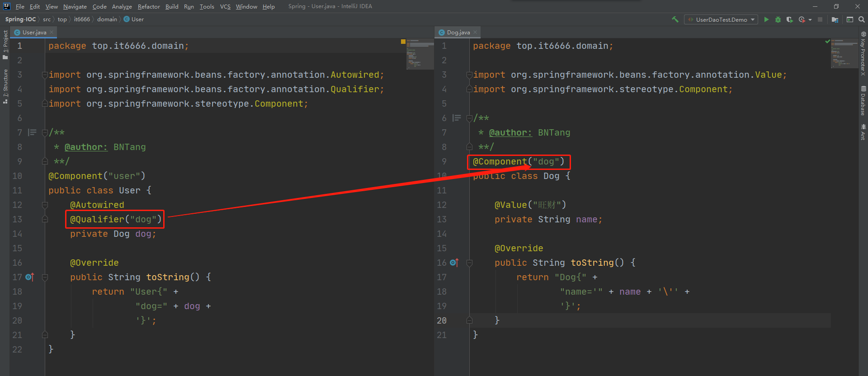The width and height of the screenshot is (868, 376).
Task: Collapse annotation fold at User.java line 12
Action: [x=45, y=205]
